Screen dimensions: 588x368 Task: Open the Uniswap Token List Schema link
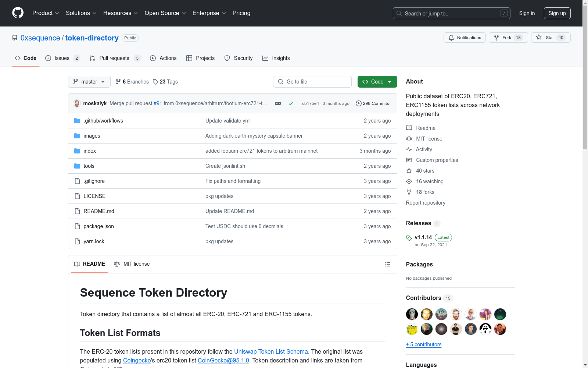coord(271,351)
